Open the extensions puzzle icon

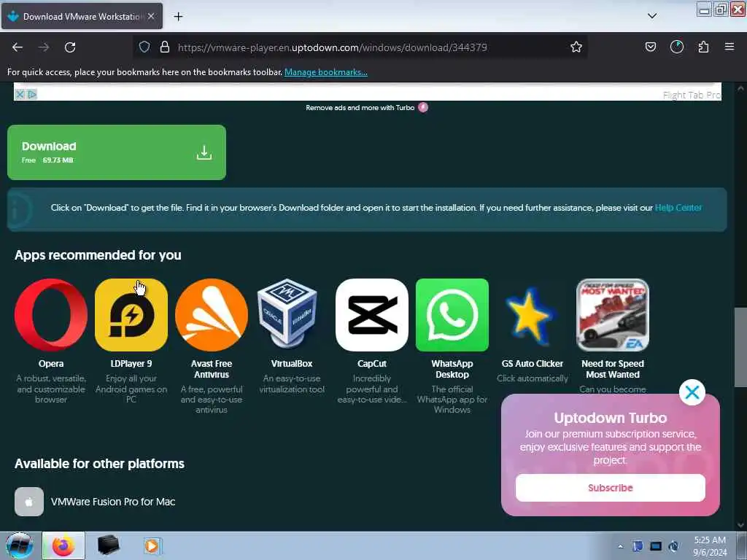[x=703, y=47]
